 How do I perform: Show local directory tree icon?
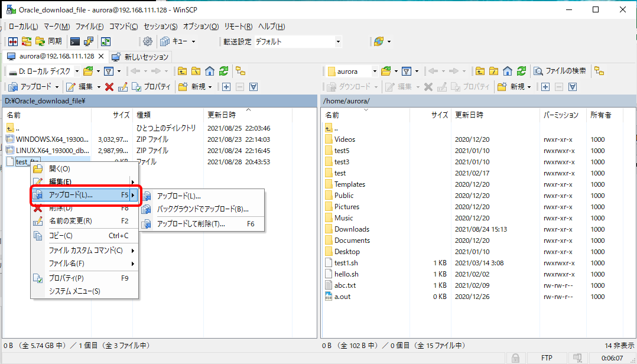click(241, 71)
